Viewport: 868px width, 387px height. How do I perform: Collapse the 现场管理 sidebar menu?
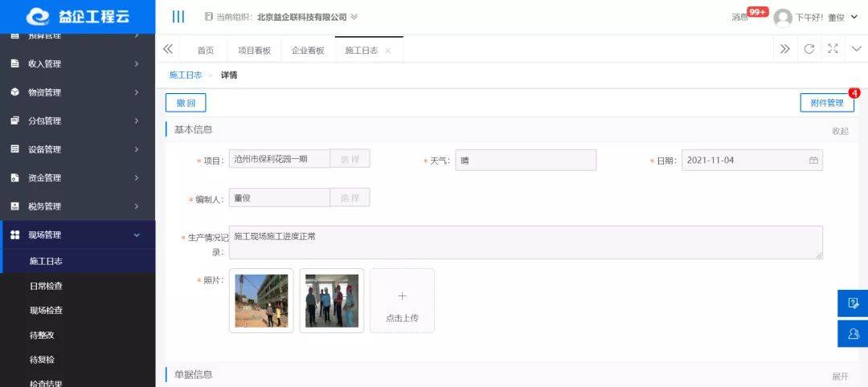(77, 235)
